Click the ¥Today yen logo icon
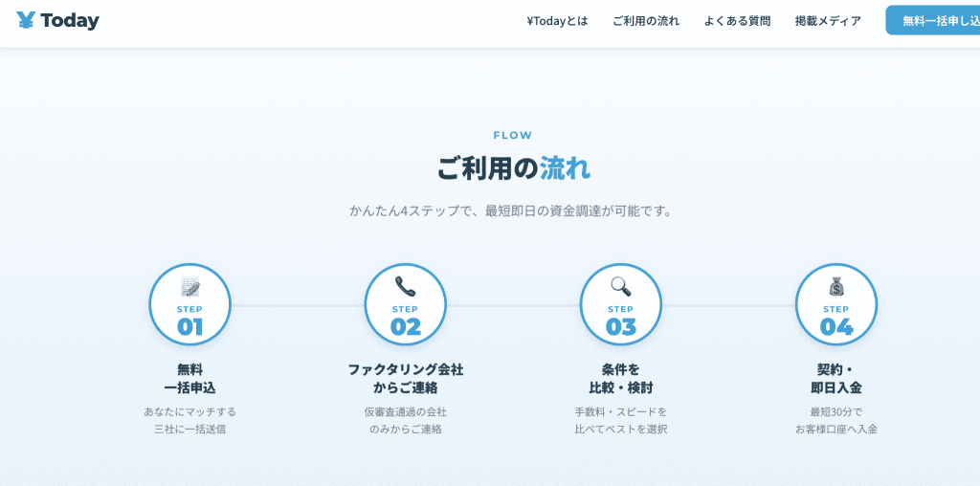980x486 pixels. coord(26,21)
